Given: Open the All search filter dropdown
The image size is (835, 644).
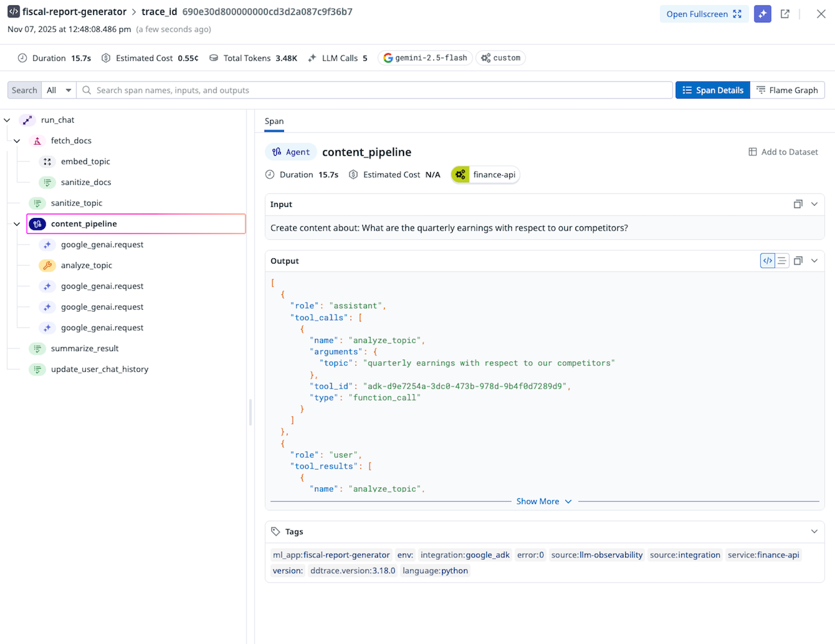Looking at the screenshot, I should (59, 90).
